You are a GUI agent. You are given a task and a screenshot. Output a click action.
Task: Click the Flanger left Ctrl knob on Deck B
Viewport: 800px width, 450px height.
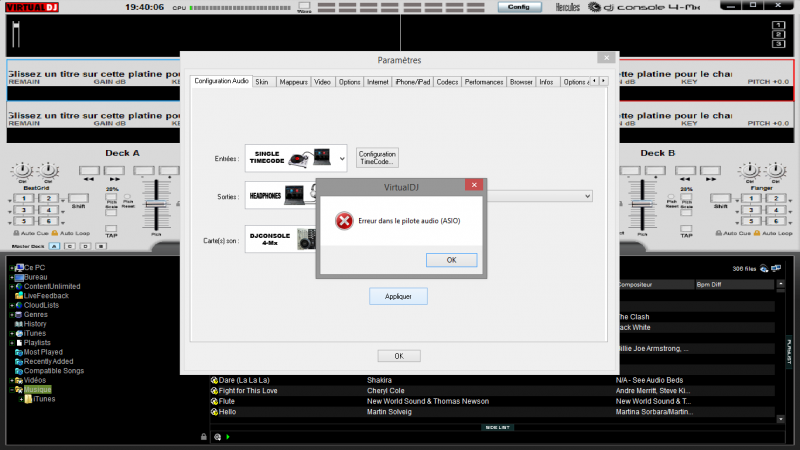[749, 170]
